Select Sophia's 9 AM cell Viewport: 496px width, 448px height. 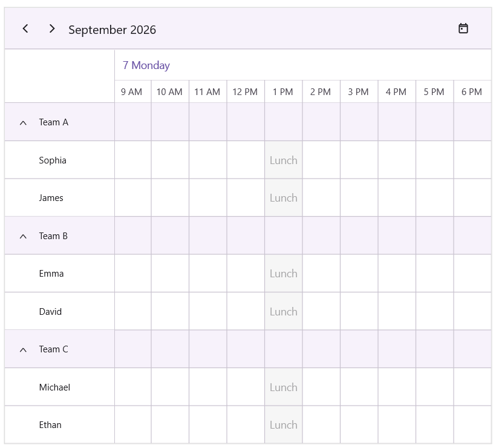coord(133,160)
